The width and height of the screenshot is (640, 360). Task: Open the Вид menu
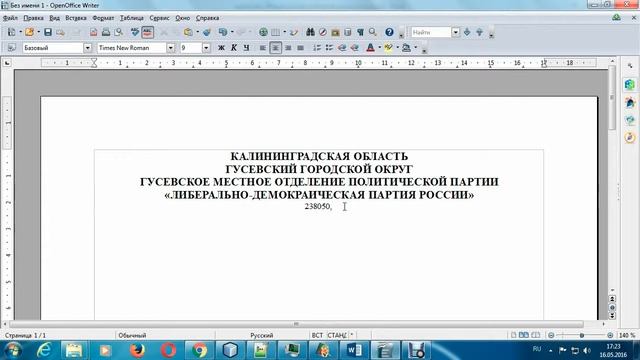pos(54,18)
